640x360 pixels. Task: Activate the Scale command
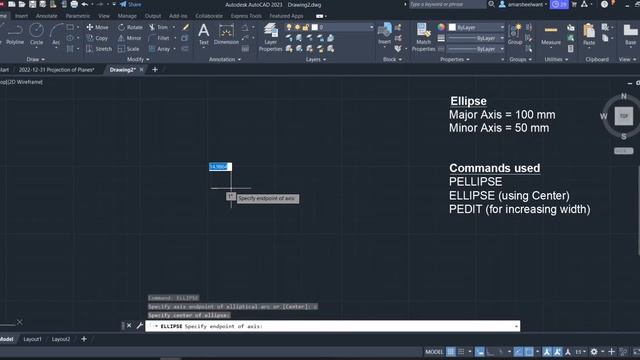coord(129,49)
